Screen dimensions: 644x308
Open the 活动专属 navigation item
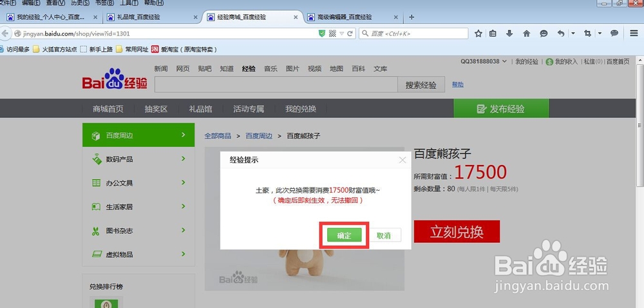(x=249, y=109)
